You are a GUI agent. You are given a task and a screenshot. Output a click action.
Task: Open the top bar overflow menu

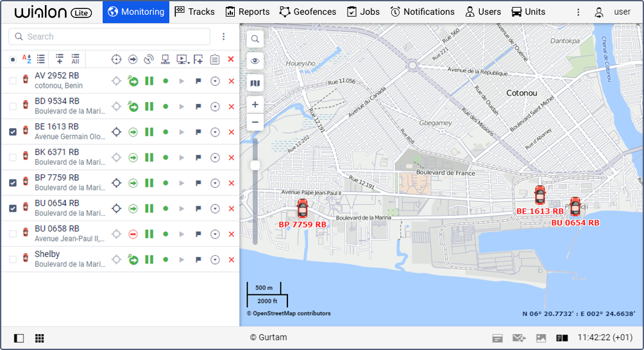point(578,12)
